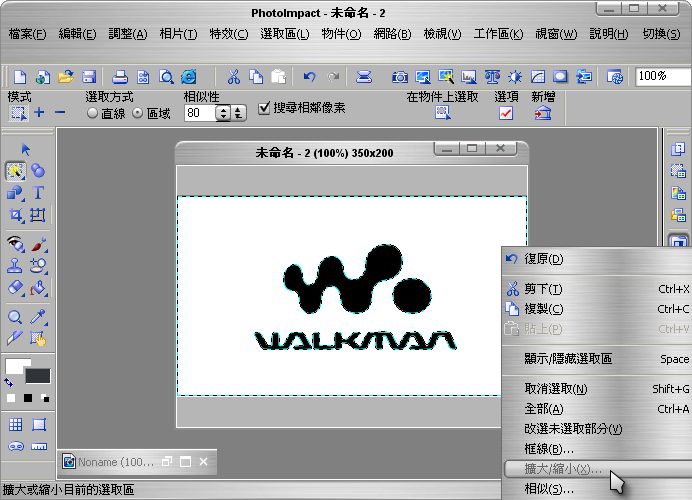The height and width of the screenshot is (500, 692).
Task: Open the 選取區(L) menu
Action: (x=285, y=34)
